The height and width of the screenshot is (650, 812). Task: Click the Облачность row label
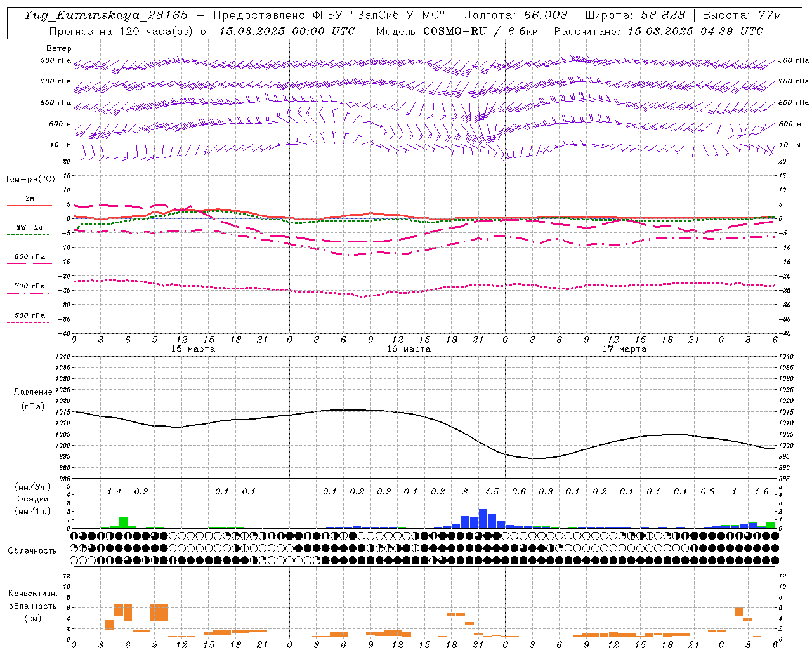pos(32,551)
